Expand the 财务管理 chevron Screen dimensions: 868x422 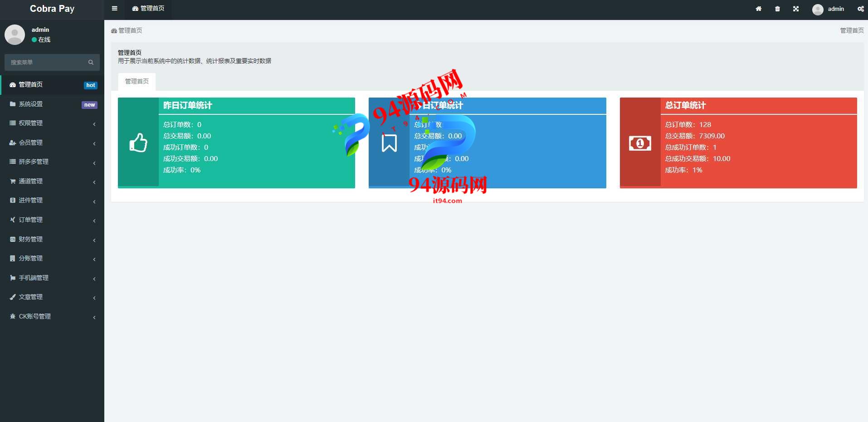pyautogui.click(x=94, y=240)
